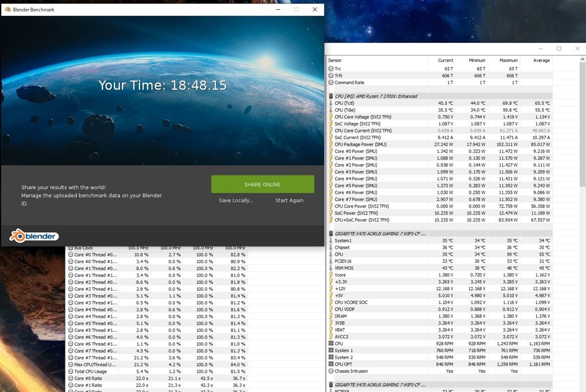Click Start Again link
The height and width of the screenshot is (392, 586).
(289, 200)
